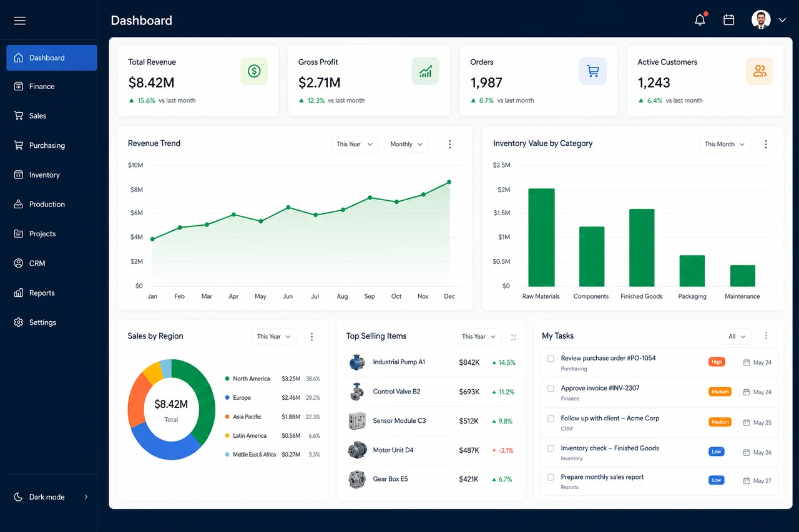Viewport: 799px width, 532px height.
Task: Click Europe blue legend dot
Action: pos(227,398)
